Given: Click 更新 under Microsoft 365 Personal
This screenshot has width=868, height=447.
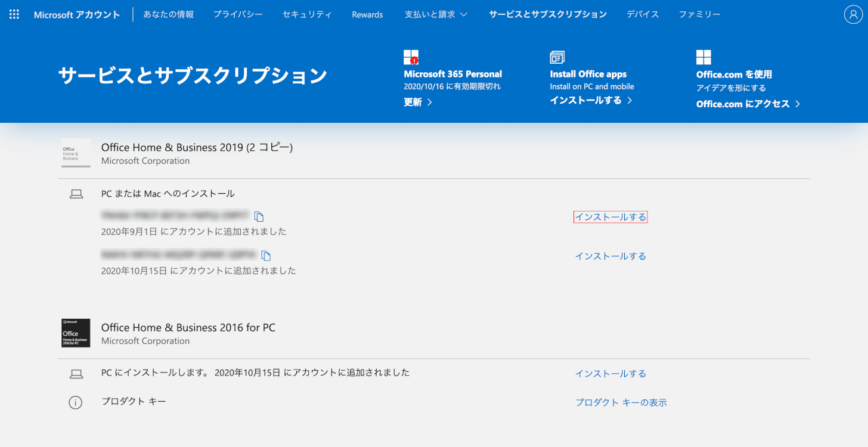Looking at the screenshot, I should click(418, 102).
